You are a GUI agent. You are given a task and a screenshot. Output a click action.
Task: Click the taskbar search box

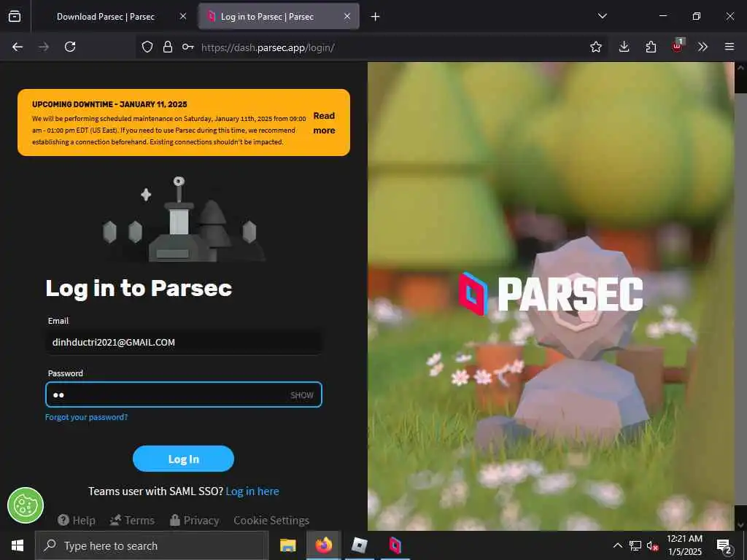tap(152, 545)
